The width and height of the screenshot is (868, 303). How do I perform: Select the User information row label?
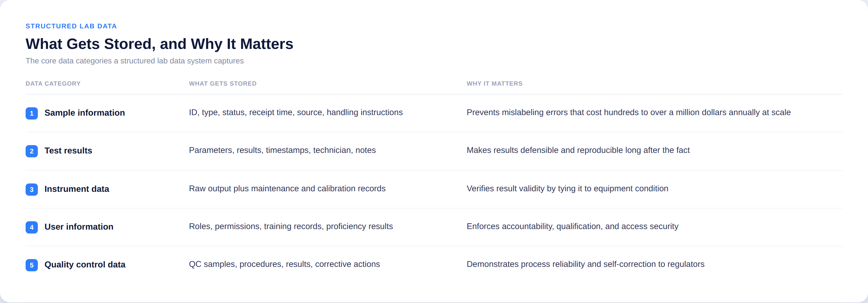[79, 227]
